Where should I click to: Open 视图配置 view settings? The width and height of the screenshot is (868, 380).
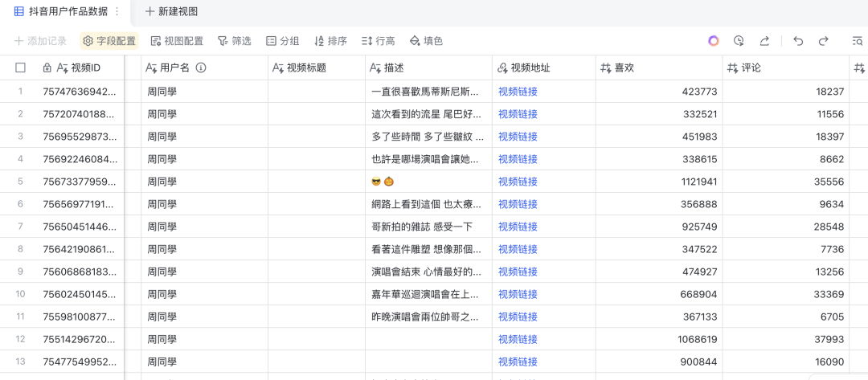[x=177, y=41]
